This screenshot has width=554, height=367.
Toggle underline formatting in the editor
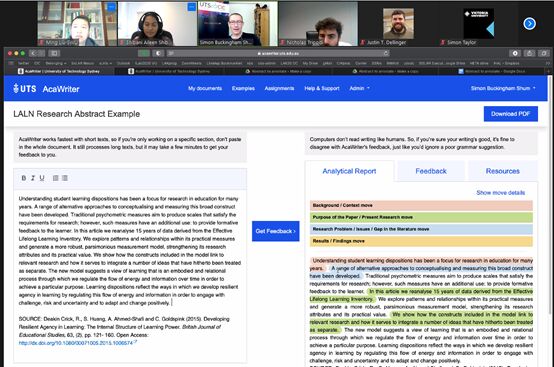point(42,178)
